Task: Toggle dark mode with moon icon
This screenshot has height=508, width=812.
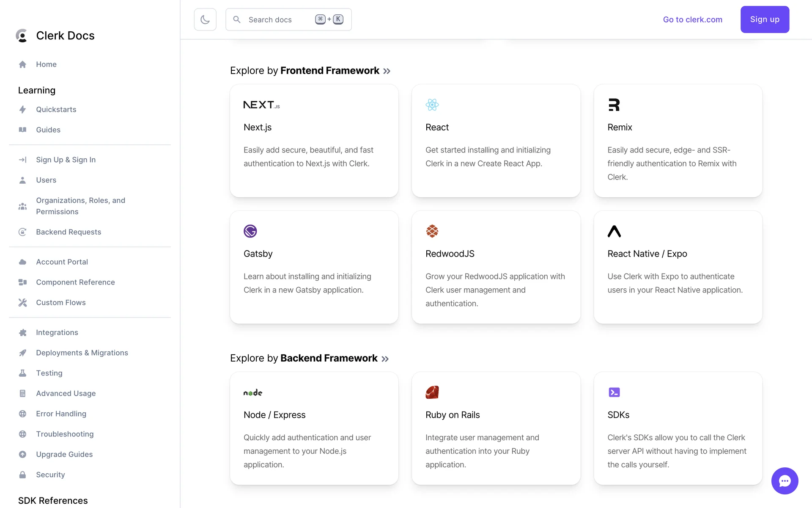Action: point(205,19)
